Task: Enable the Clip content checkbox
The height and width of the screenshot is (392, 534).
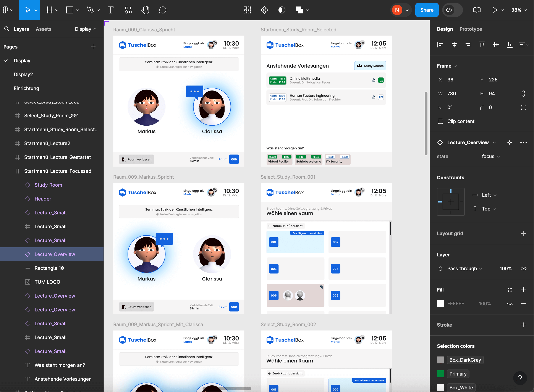Action: [440, 121]
